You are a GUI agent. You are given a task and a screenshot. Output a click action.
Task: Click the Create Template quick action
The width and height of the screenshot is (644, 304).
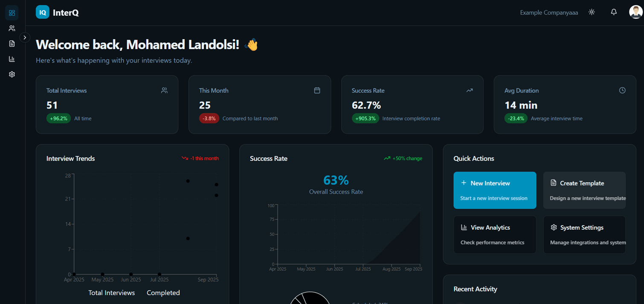[x=584, y=190]
